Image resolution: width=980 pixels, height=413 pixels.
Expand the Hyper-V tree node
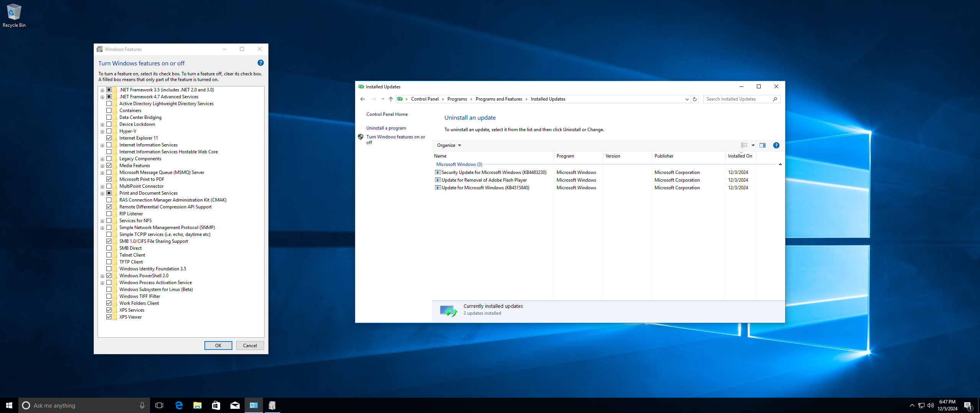[102, 132]
